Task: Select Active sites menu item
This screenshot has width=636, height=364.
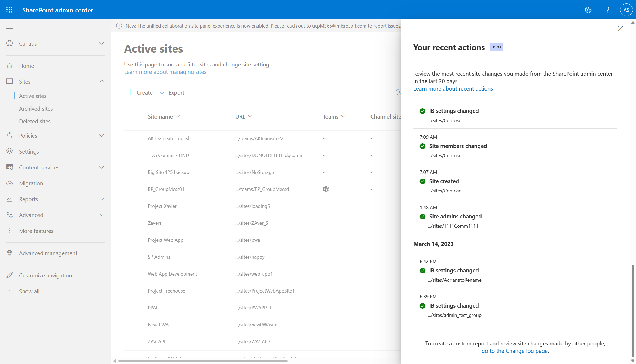Action: pyautogui.click(x=33, y=96)
